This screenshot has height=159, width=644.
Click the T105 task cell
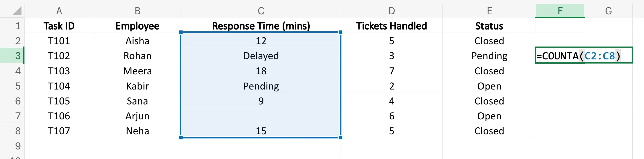point(59,101)
